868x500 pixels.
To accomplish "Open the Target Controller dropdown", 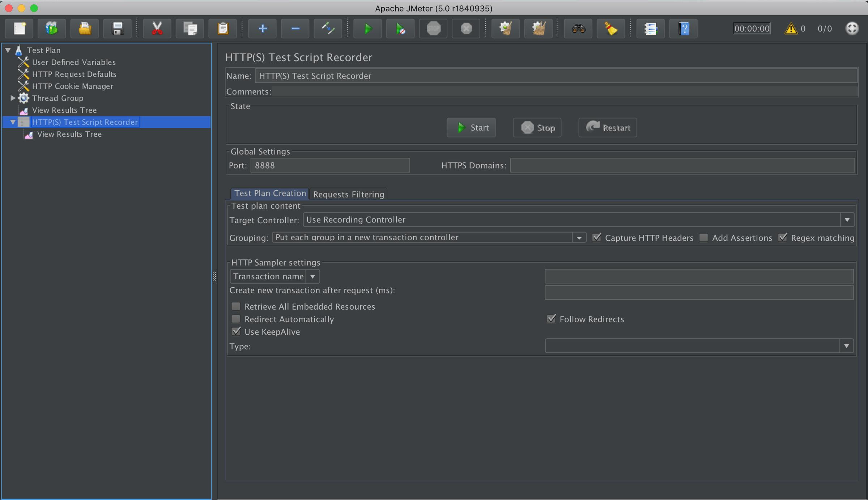I will pos(847,220).
